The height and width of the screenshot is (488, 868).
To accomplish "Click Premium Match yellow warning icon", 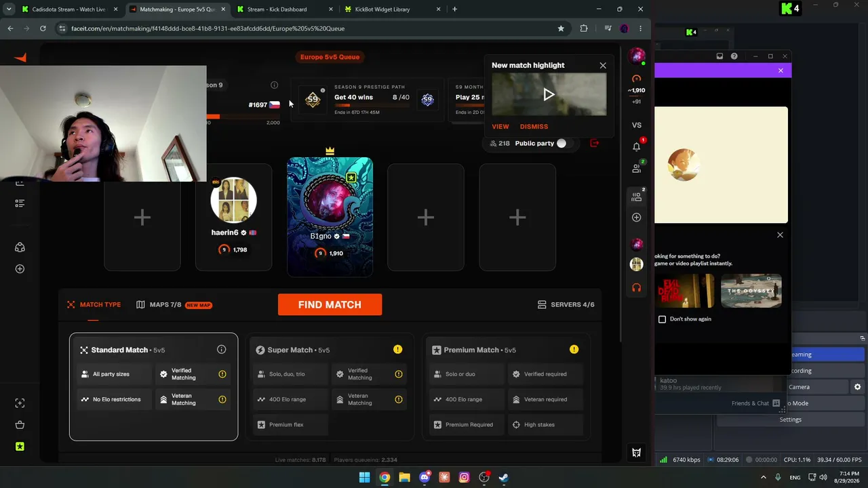I will click(574, 350).
